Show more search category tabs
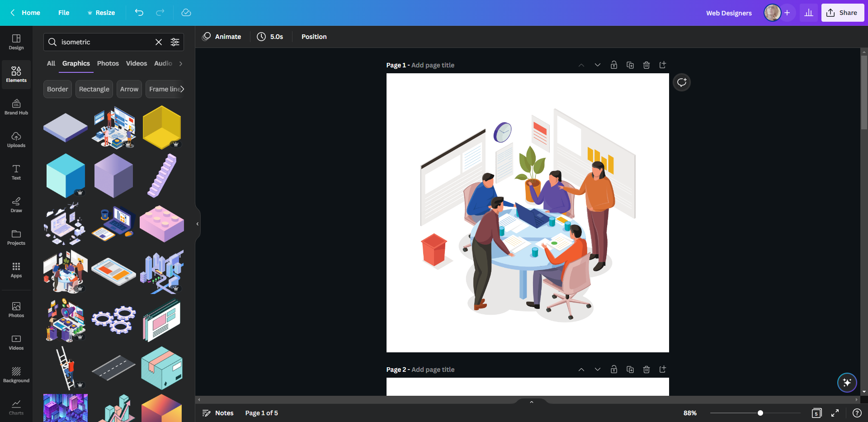This screenshot has width=868, height=422. click(x=181, y=64)
